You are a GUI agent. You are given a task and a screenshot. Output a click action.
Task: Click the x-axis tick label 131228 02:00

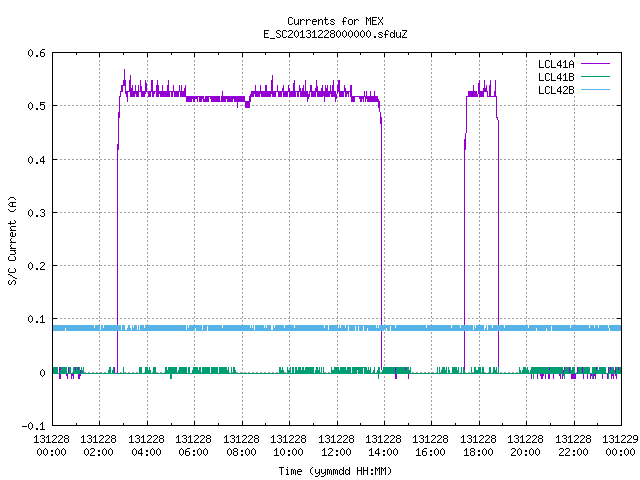click(x=98, y=446)
